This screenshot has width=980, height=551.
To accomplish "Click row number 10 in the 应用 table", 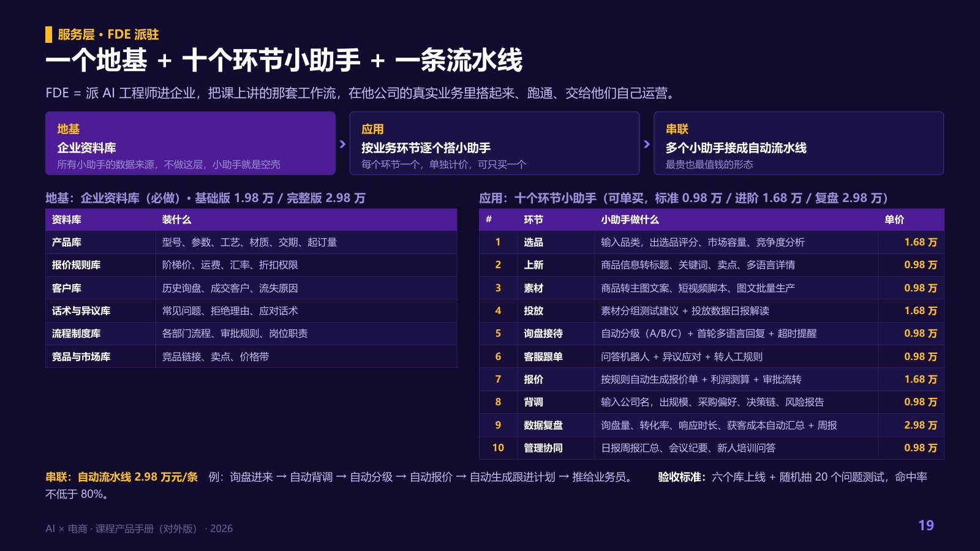I will pos(498,448).
